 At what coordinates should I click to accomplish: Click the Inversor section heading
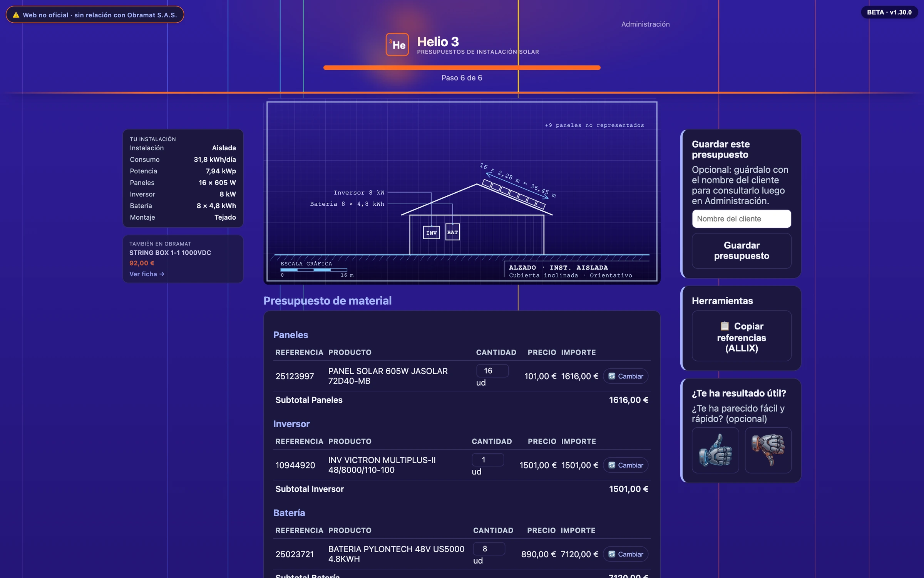coord(291,424)
